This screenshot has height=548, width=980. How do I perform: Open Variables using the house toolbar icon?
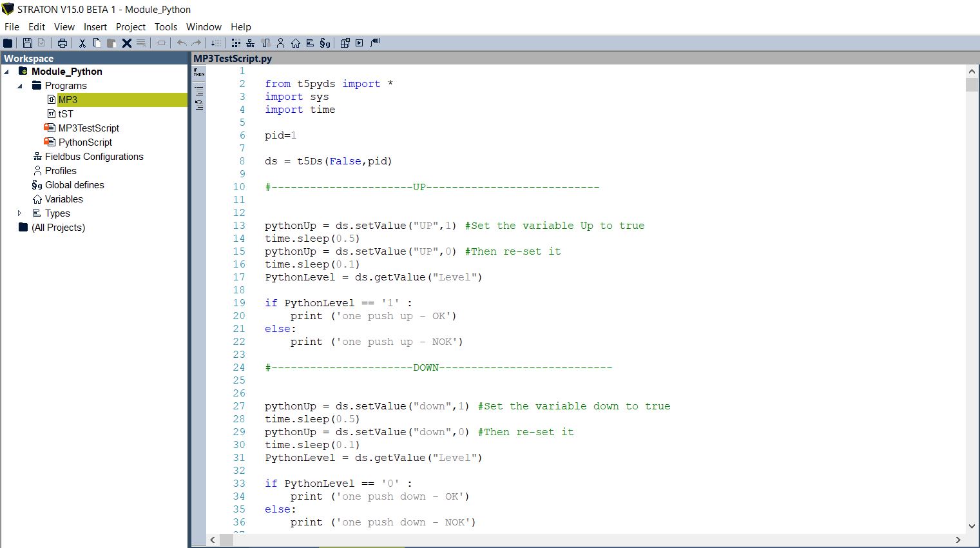tap(295, 43)
